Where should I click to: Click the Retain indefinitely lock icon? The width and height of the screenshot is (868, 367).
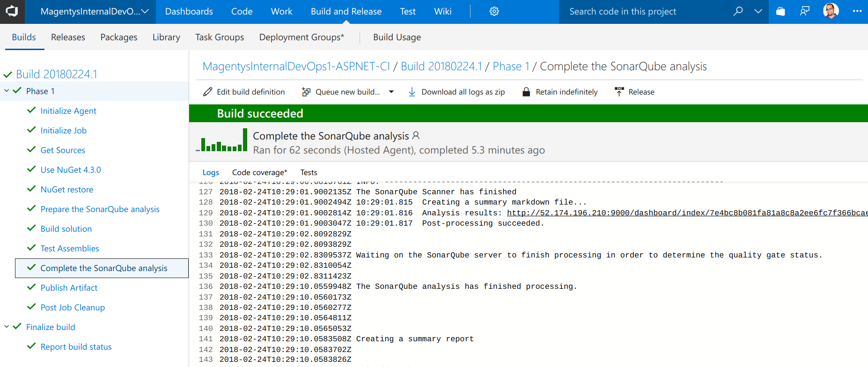pos(526,92)
